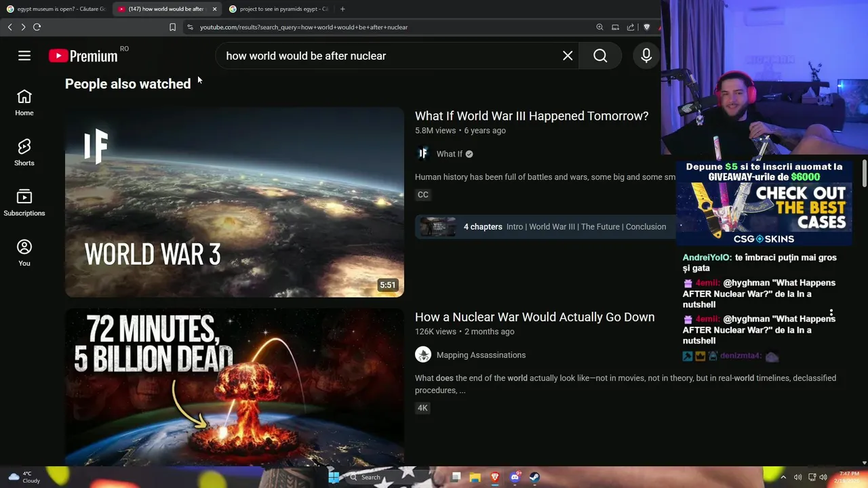Start voice search with microphone

646,56
